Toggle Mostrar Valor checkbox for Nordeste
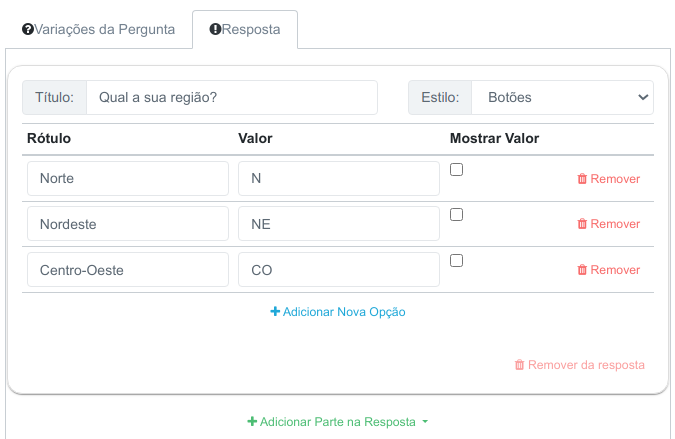675x439 pixels. click(456, 214)
